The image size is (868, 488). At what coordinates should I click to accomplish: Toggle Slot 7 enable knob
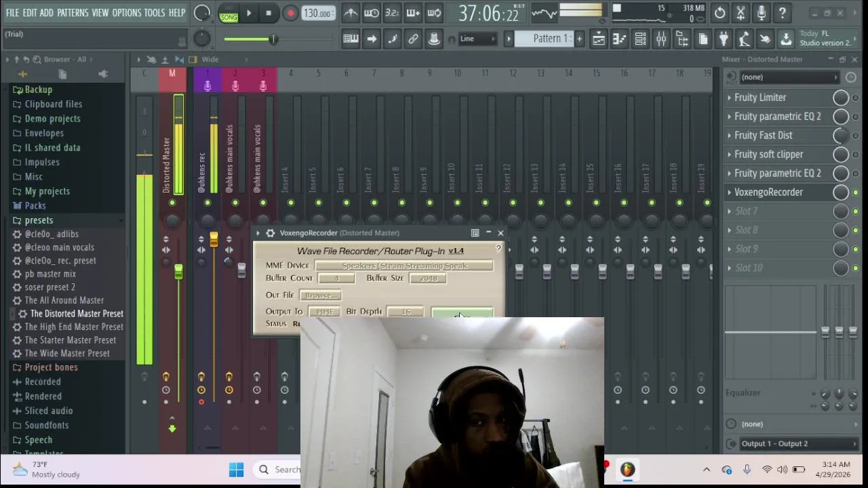(840, 211)
